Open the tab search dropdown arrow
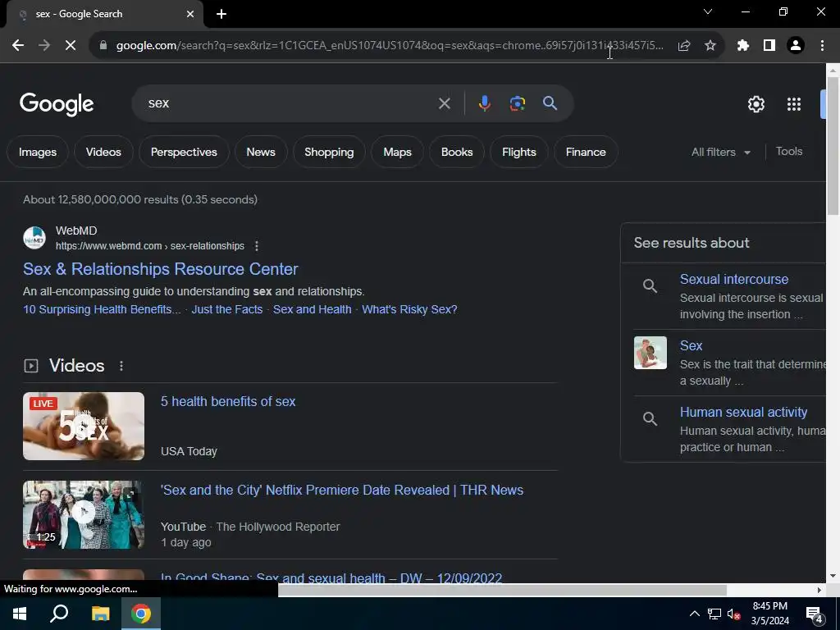840x630 pixels. [708, 11]
